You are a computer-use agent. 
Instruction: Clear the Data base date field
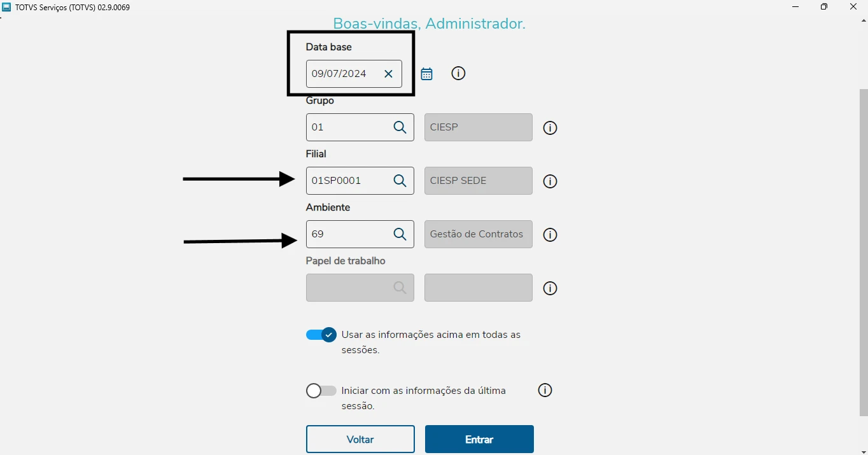[388, 74]
